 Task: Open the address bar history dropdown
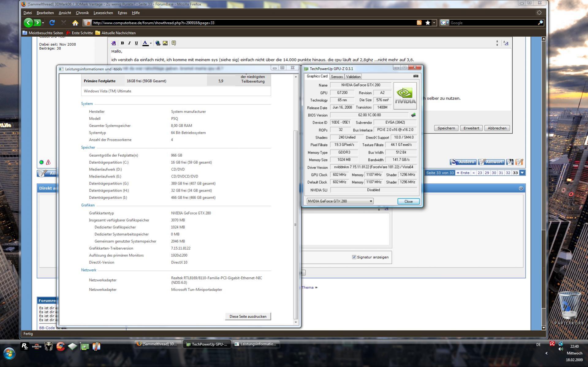tap(434, 23)
